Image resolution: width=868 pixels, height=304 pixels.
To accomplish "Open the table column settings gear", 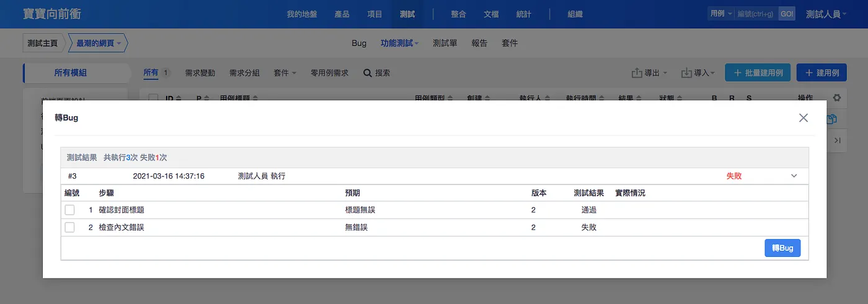I will 837,97.
